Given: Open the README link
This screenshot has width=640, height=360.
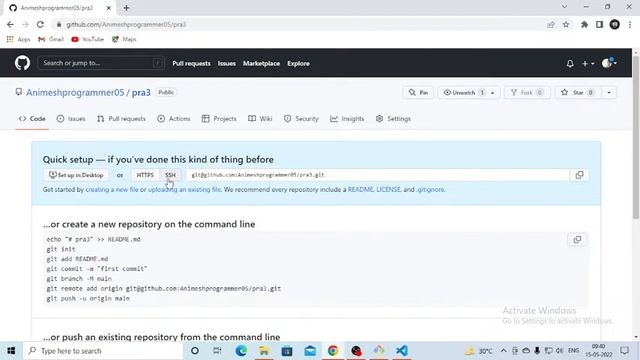Looking at the screenshot, I should pos(360,190).
